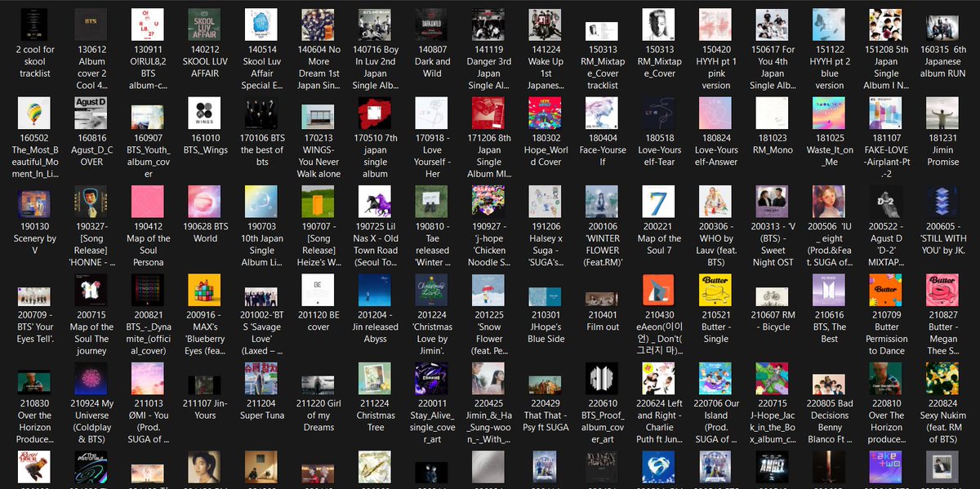Select the 211204 Super Tuna thumbnail
980x489 pixels.
261,379
